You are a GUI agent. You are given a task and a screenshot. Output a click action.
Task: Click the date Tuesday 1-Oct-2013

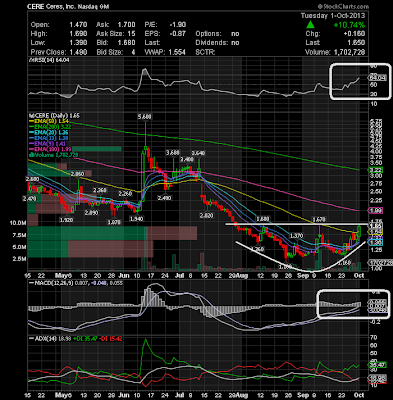(x=333, y=16)
